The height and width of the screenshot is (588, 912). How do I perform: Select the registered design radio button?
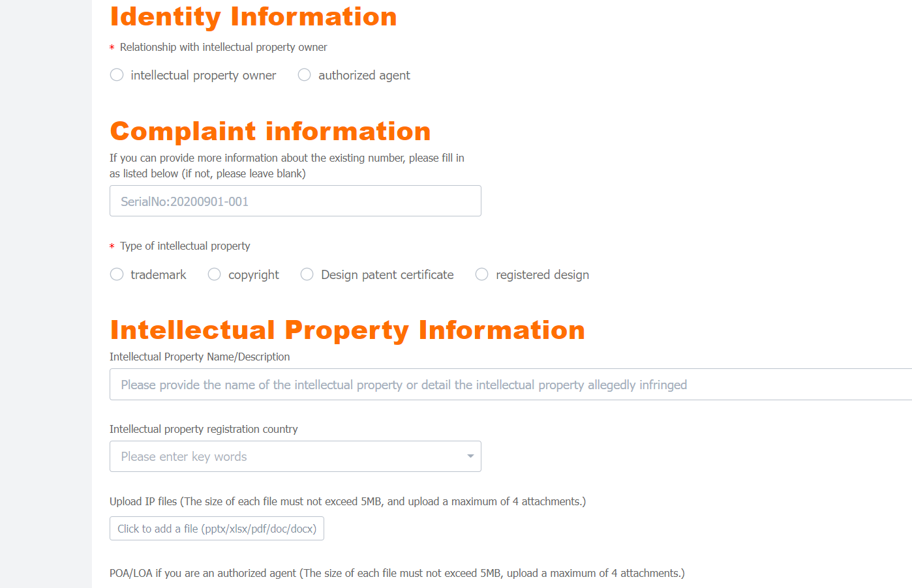coord(481,274)
